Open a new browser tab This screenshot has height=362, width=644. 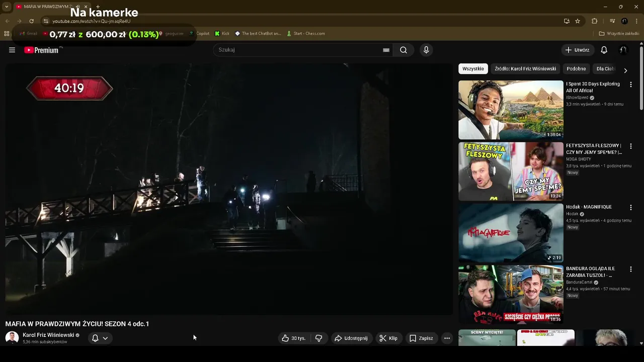[x=98, y=7]
